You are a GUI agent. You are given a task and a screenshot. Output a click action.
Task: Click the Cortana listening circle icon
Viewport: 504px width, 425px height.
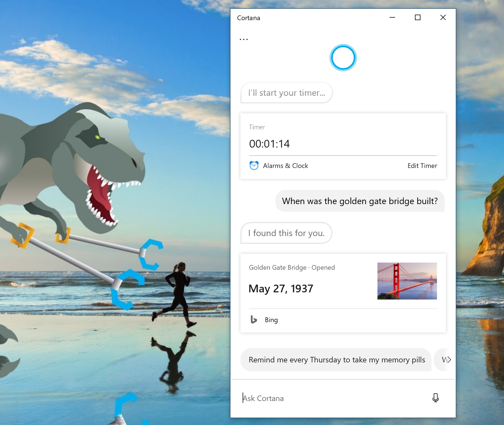click(343, 58)
